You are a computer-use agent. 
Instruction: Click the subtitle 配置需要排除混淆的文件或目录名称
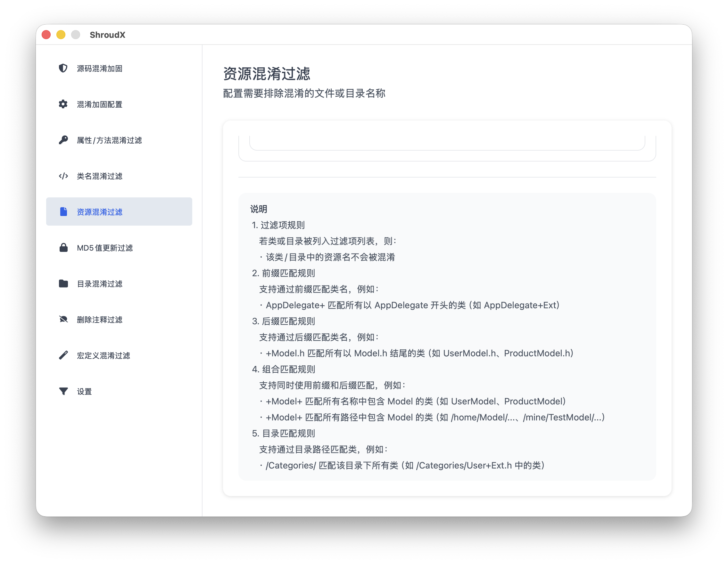tap(304, 93)
